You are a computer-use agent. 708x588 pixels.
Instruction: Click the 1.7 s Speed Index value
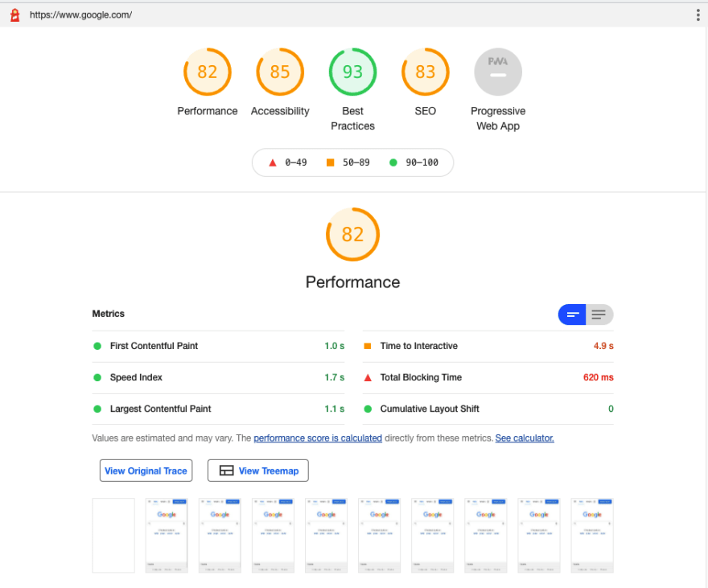334,378
